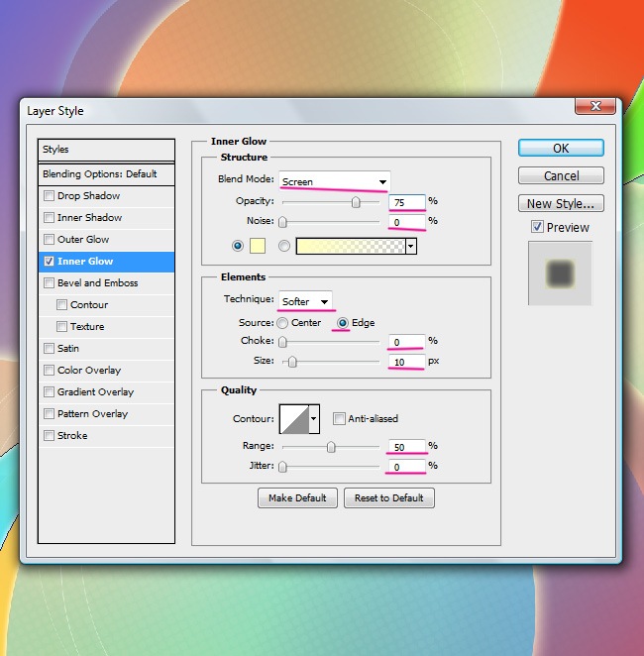Open the Contour picker dropdown arrow
The width and height of the screenshot is (644, 656).
tap(315, 419)
